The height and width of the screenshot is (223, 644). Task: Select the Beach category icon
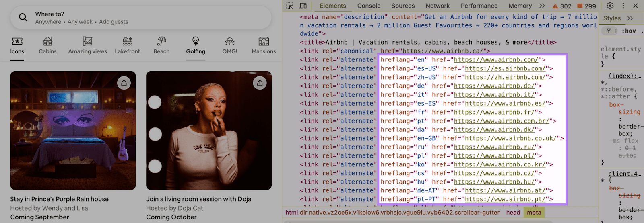(161, 41)
